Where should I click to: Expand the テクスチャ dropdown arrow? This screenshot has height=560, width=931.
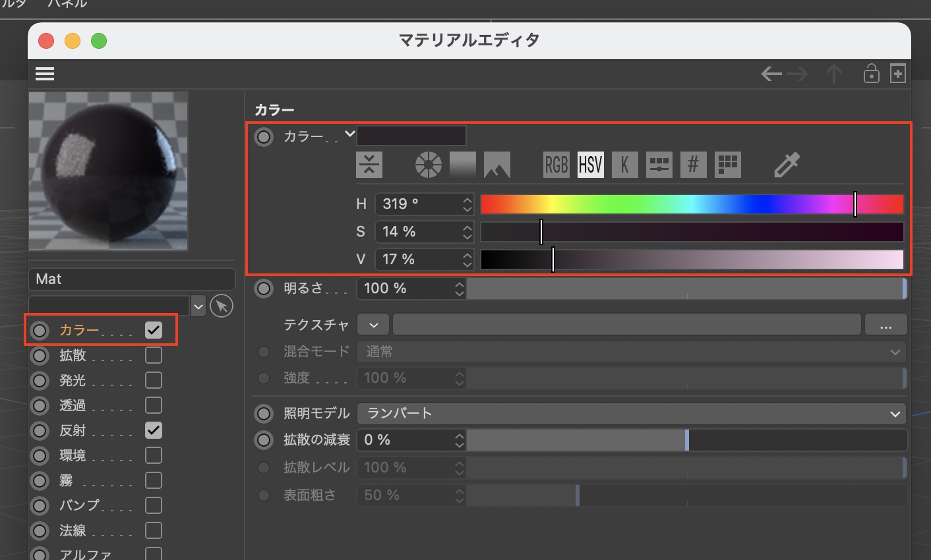point(374,325)
